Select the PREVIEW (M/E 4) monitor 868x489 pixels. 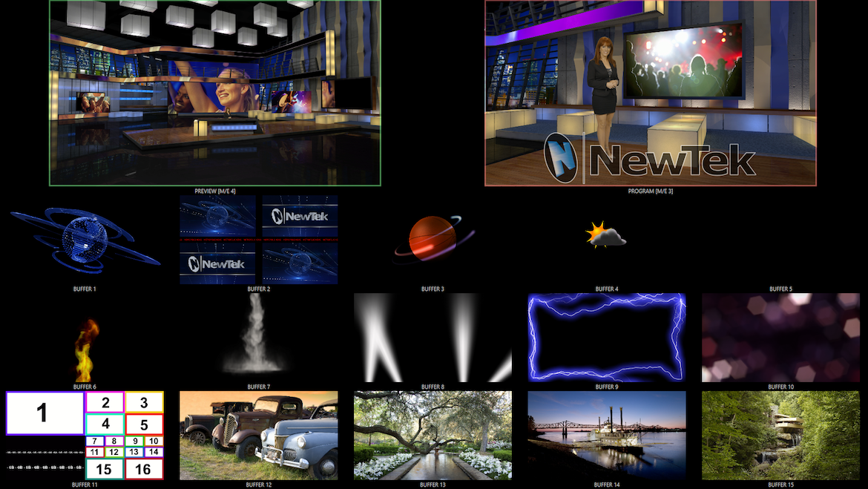tap(214, 93)
